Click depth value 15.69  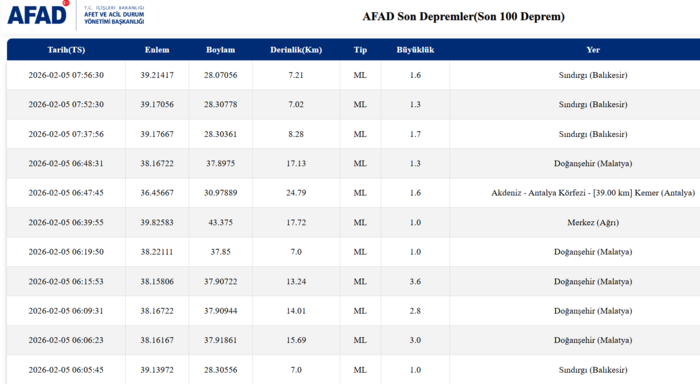(x=296, y=340)
